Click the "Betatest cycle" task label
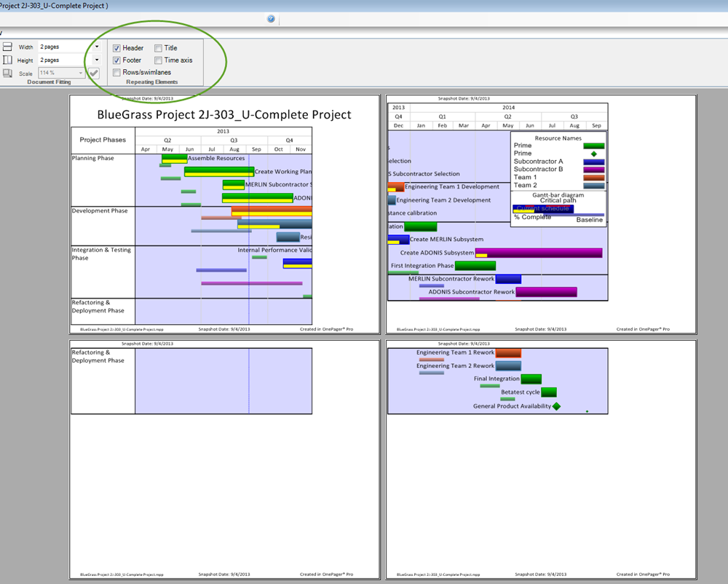 521,392
